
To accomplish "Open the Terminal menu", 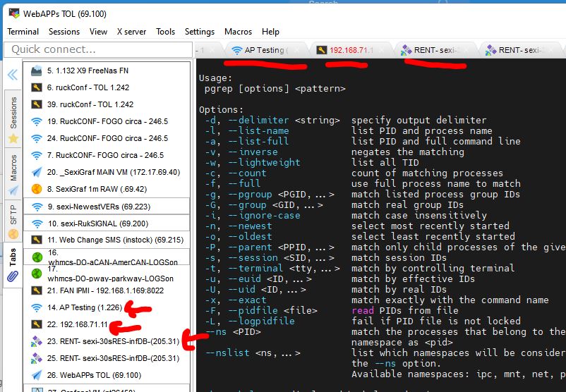I will coord(23,32).
